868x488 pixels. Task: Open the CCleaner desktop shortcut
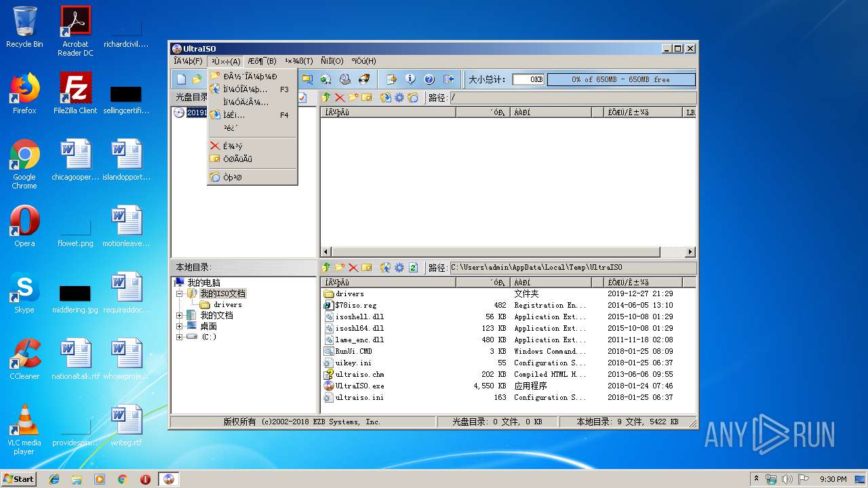24,359
